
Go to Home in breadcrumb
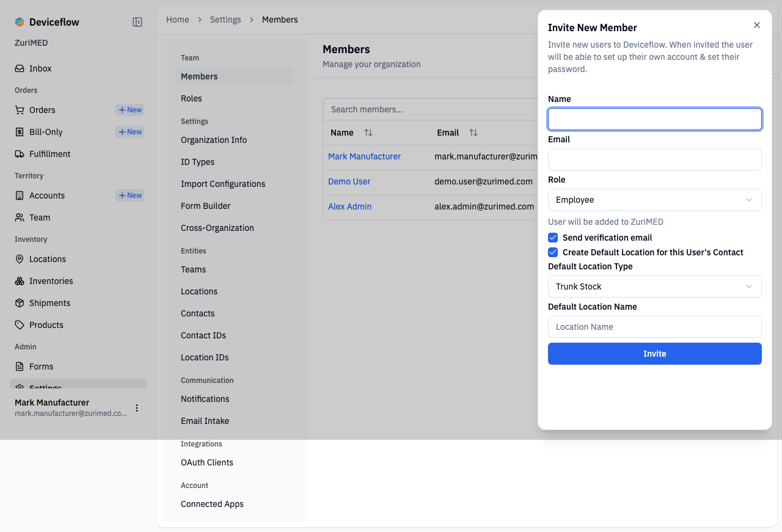178,20
